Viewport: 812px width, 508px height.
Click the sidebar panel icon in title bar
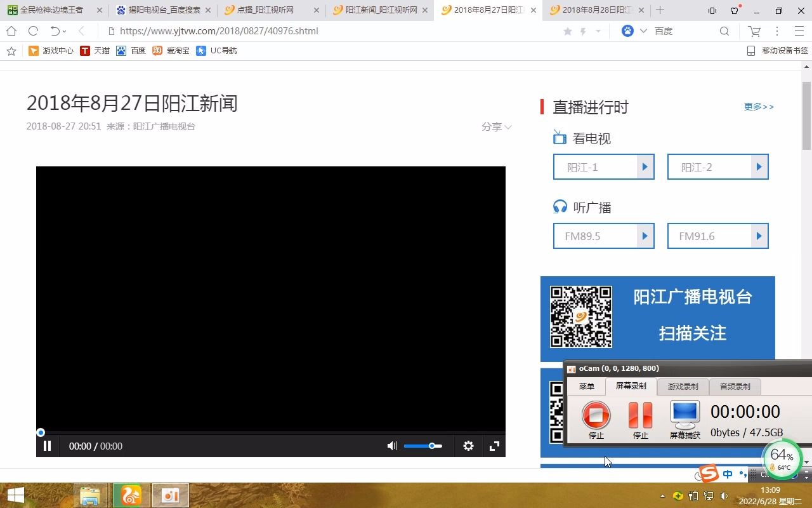[x=712, y=10]
